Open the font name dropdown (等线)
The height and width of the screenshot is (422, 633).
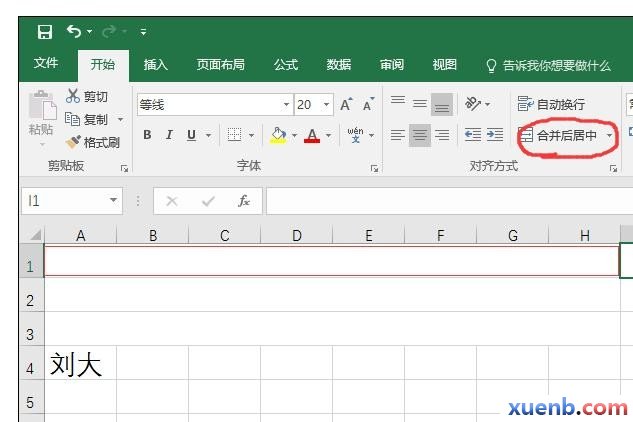(x=286, y=105)
